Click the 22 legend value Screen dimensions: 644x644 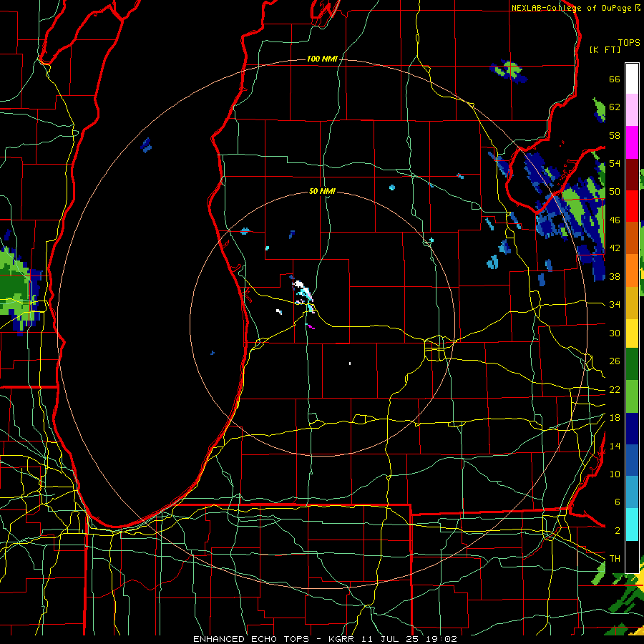point(615,389)
